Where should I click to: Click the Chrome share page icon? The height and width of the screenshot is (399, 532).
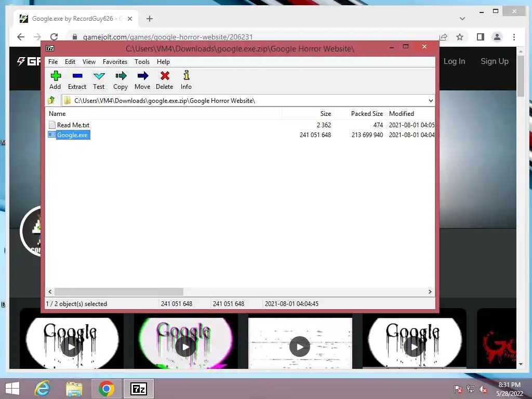point(443,37)
